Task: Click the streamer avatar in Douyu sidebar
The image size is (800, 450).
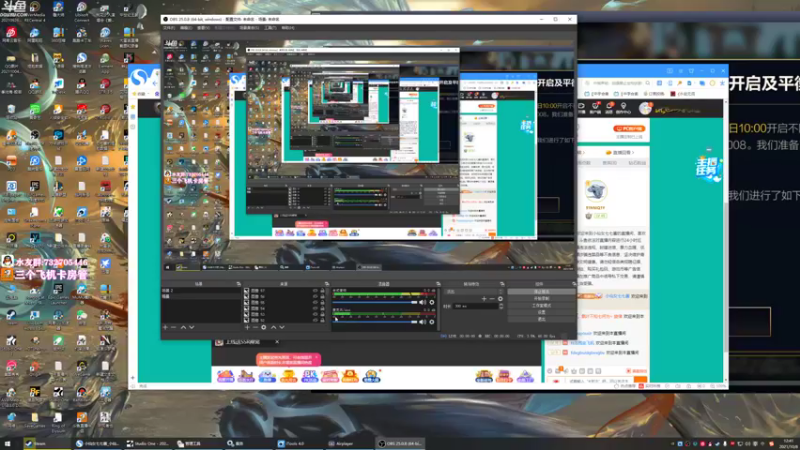Action: tap(596, 191)
